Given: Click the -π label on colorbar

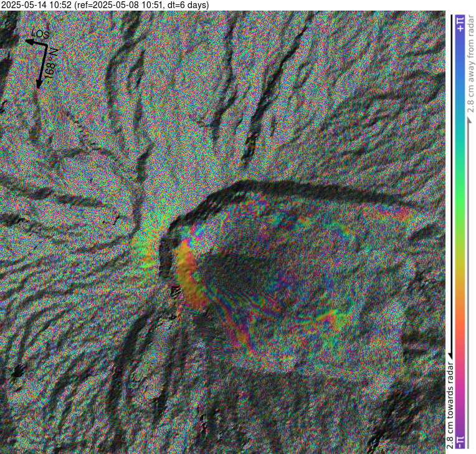Looking at the screenshot, I should pos(461,442).
